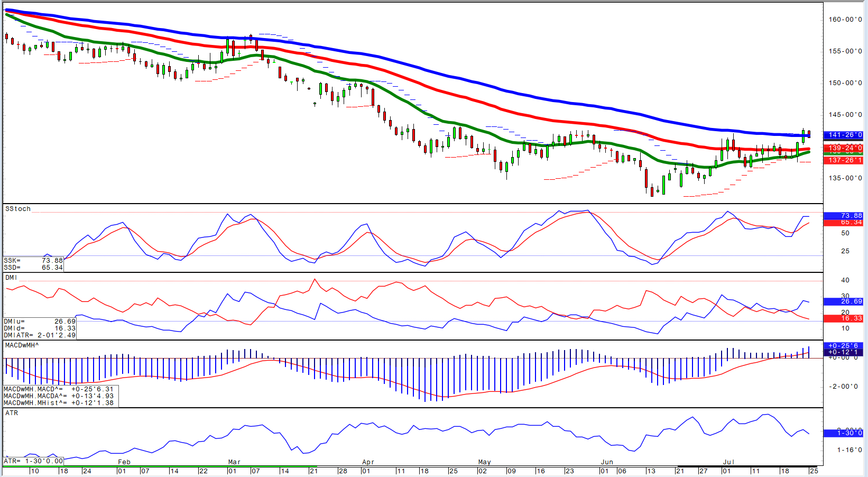This screenshot has width=868, height=477.
Task: Select the MACDwMH.MHist^ value readout
Action: [59, 403]
